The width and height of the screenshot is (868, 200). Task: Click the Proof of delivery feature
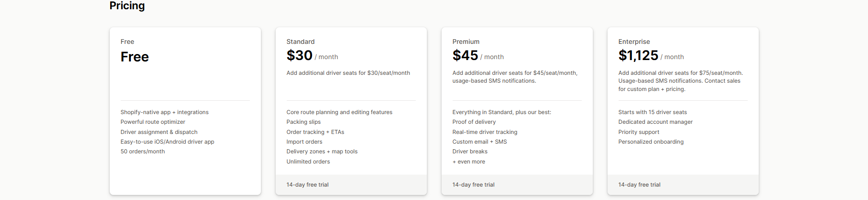(x=474, y=122)
